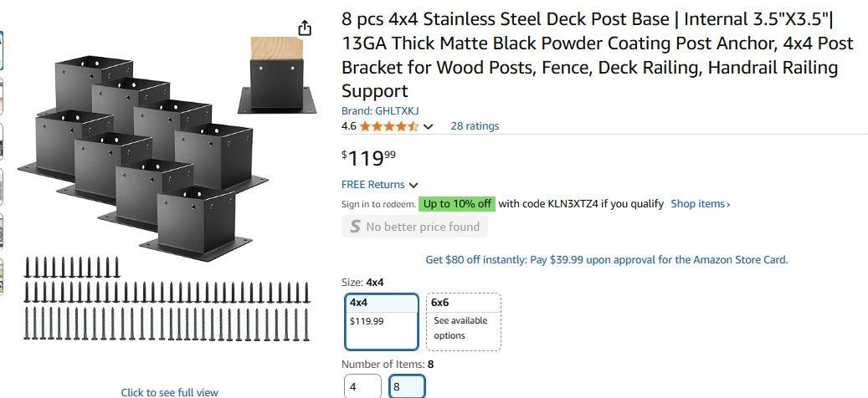Select the first thumbnail in the strip
868x398 pixels.
tap(2, 52)
